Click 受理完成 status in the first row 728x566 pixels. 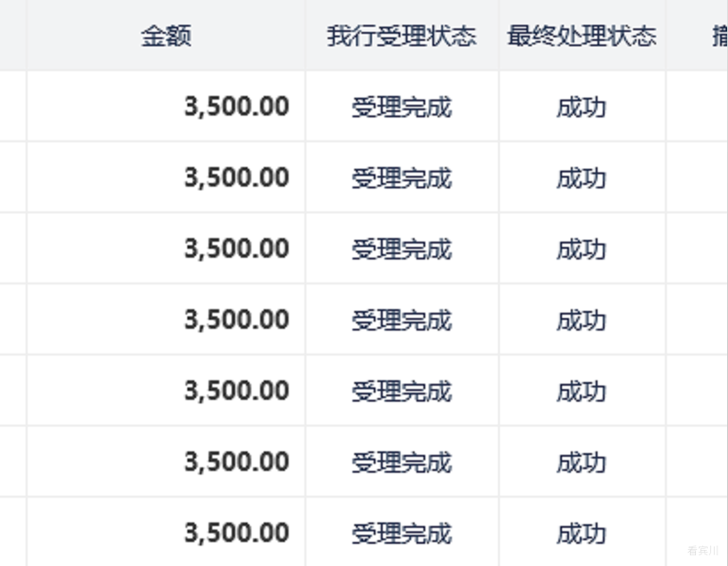pos(401,108)
